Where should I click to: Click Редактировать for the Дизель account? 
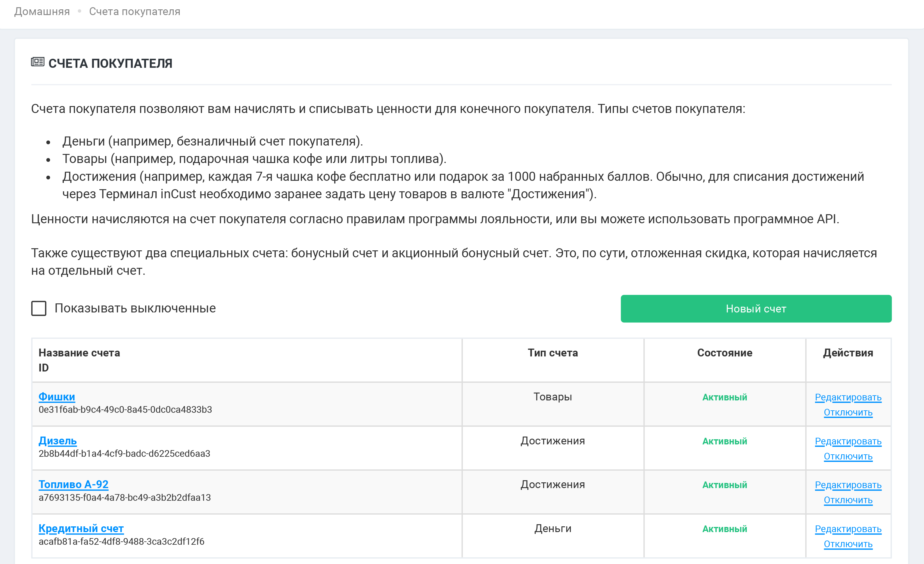(x=848, y=441)
